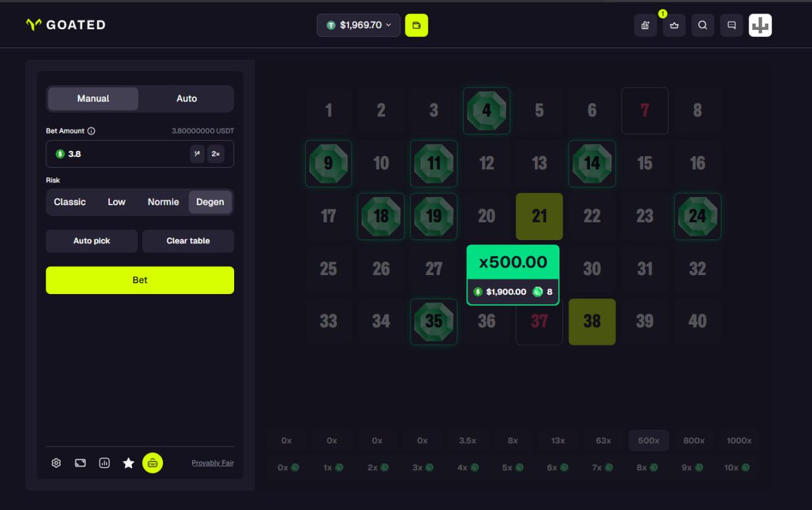Toggle the yellow hotkeys keyboard icon
This screenshot has width=812, height=510.
pos(153,463)
